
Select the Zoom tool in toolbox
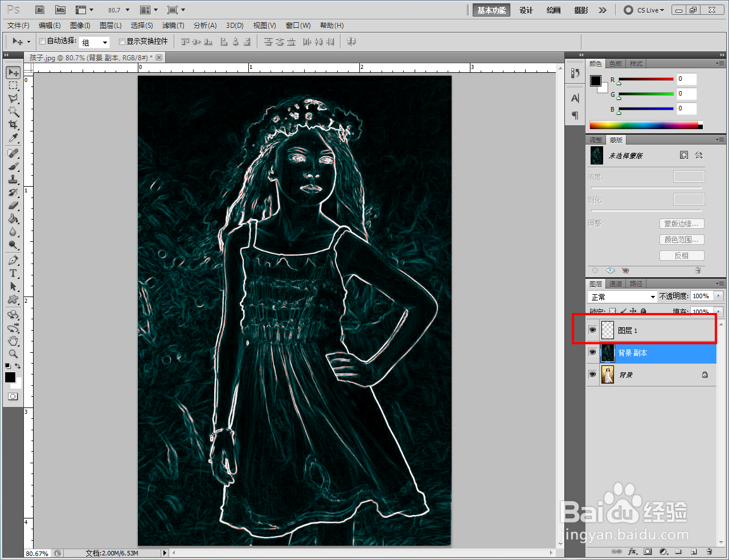pyautogui.click(x=13, y=353)
